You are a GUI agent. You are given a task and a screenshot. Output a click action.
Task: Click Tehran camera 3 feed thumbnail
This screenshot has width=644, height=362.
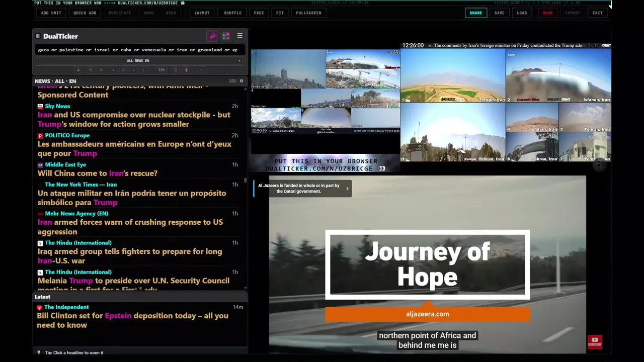(x=453, y=132)
